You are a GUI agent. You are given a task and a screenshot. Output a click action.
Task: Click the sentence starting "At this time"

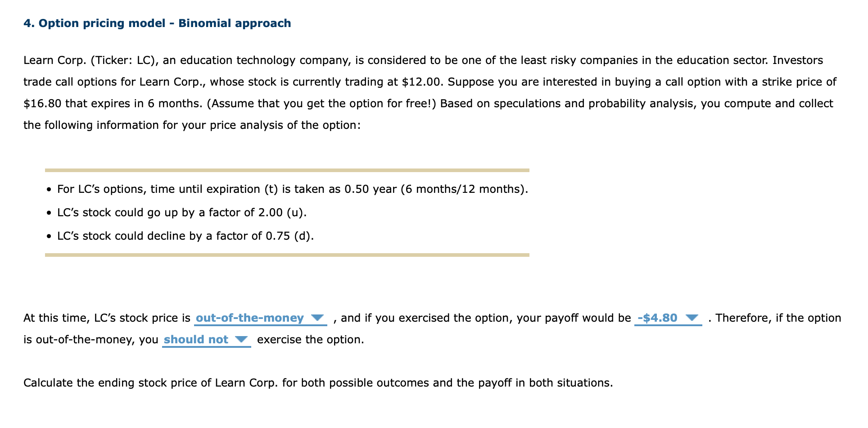[x=108, y=318]
